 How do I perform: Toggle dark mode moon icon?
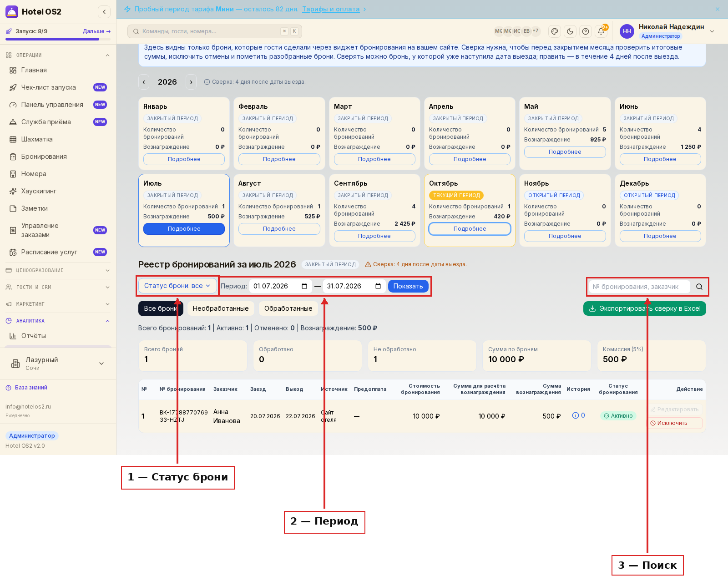(570, 31)
